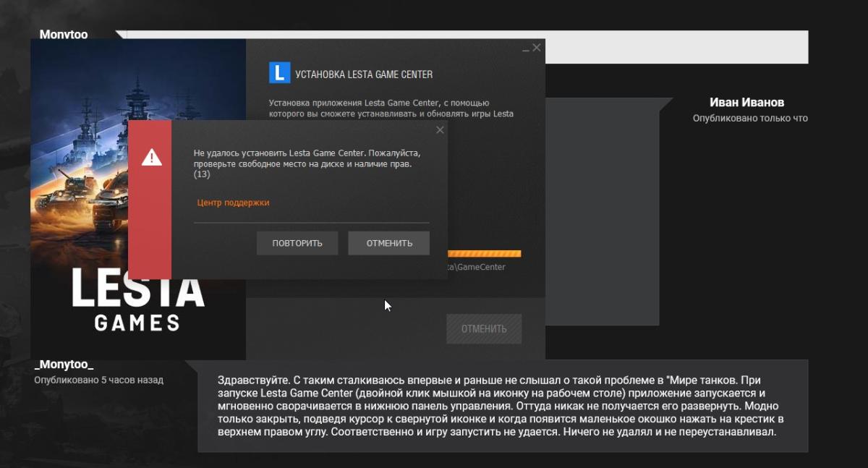Viewport: 868px width, 468px height.
Task: Click Опубликовано только что timestamp
Action: (750, 118)
